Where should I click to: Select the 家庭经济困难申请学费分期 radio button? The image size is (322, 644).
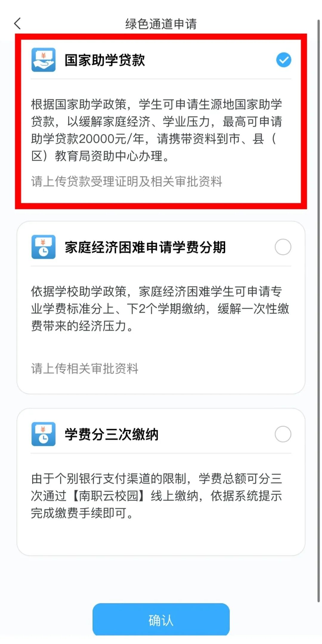[283, 247]
